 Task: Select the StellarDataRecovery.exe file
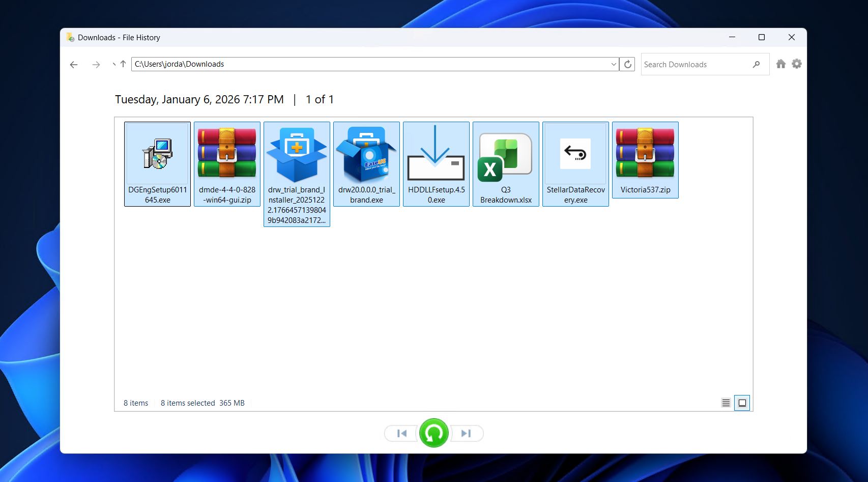click(575, 163)
